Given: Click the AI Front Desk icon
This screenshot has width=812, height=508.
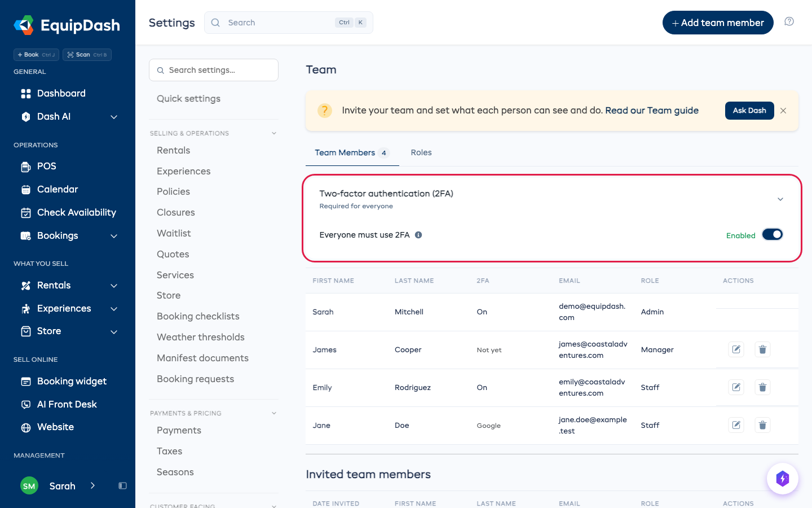Looking at the screenshot, I should (x=26, y=405).
